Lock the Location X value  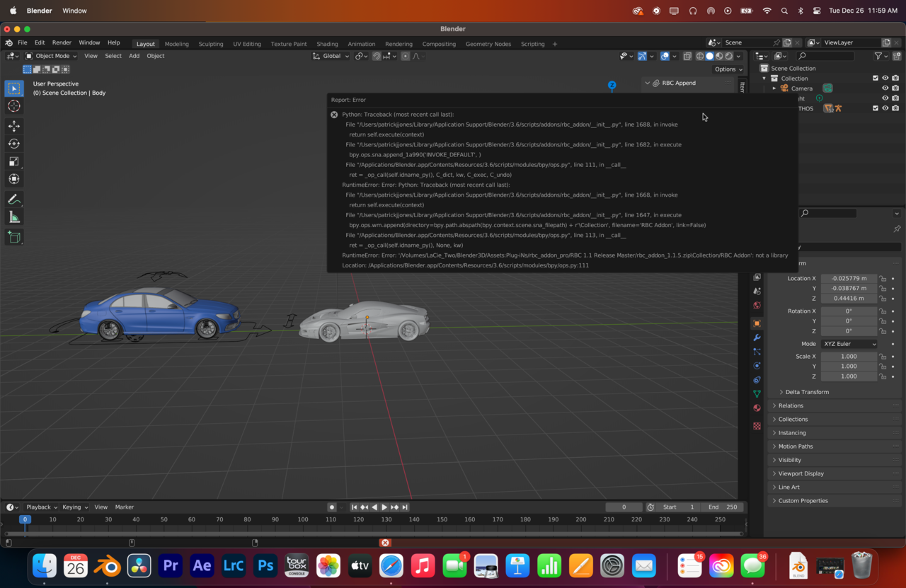click(883, 279)
